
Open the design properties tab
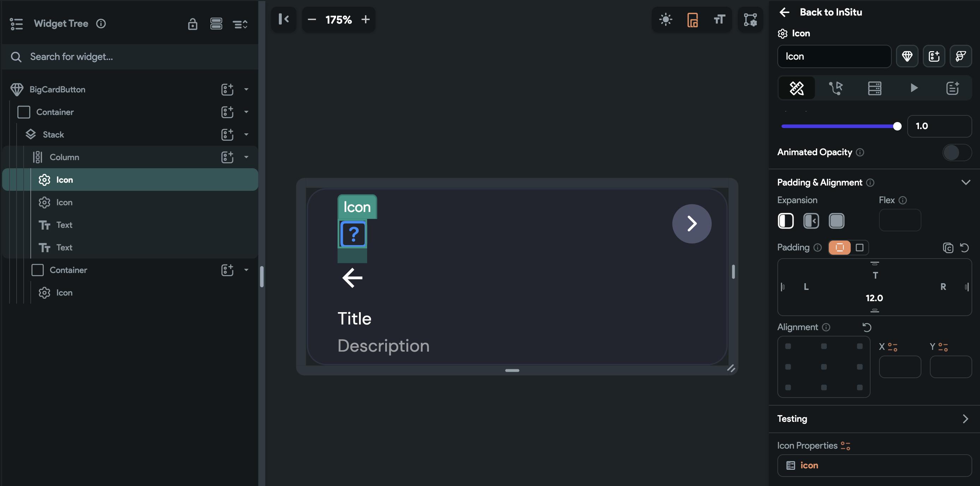797,88
